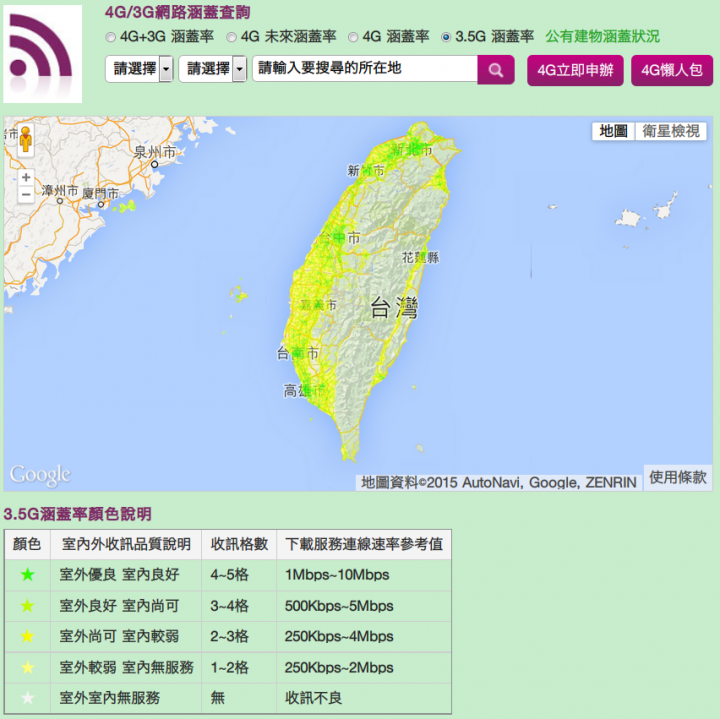Click the 4G立即申辦 button
This screenshot has width=720, height=719.
click(x=575, y=70)
